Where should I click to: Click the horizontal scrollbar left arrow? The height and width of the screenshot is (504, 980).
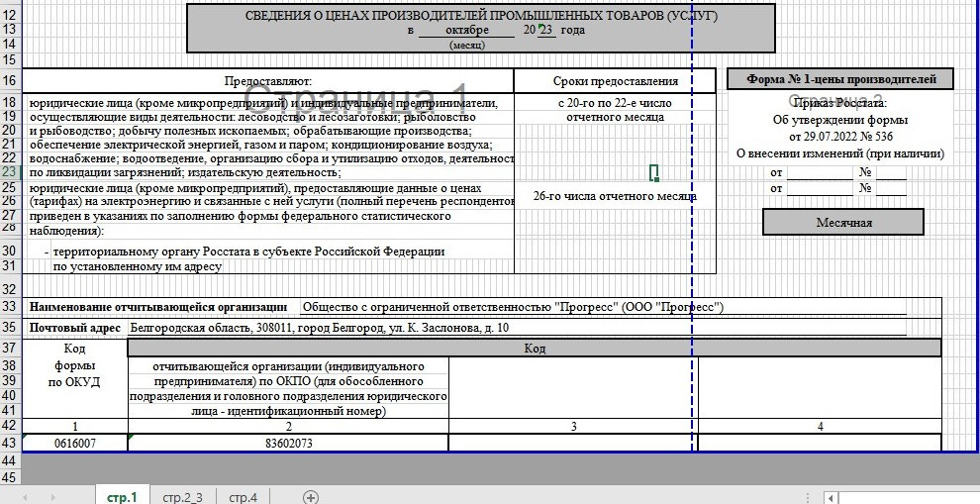831,498
